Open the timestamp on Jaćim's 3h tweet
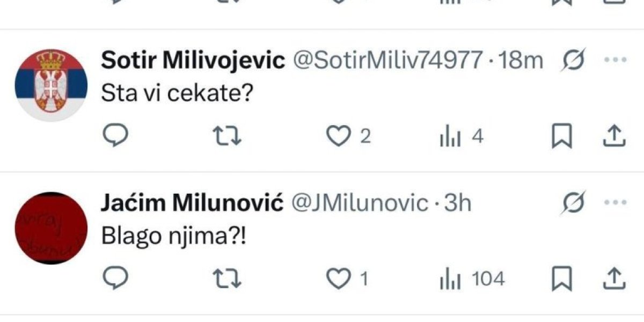 (x=456, y=202)
